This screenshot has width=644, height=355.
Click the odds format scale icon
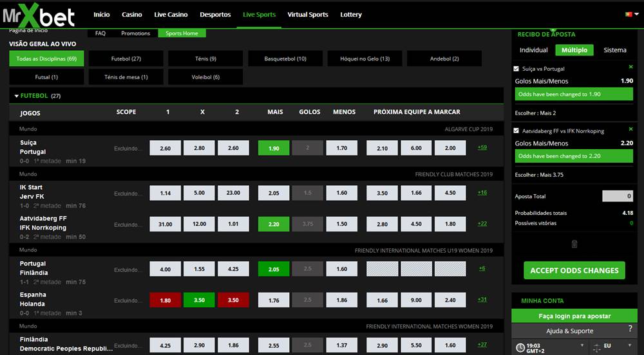(x=596, y=347)
